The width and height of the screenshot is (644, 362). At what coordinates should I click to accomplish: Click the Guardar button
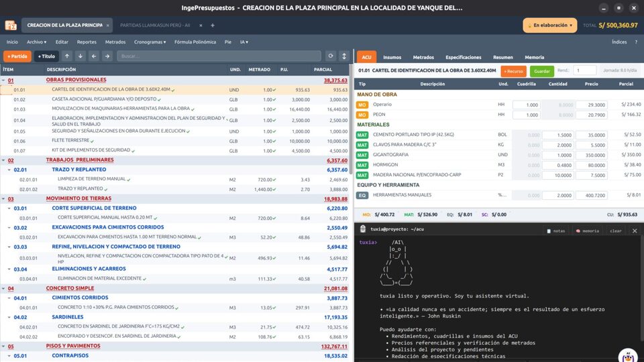tap(542, 71)
